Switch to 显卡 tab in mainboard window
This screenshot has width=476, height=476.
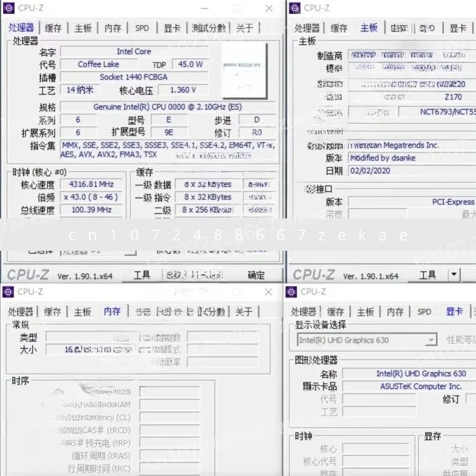(x=458, y=28)
